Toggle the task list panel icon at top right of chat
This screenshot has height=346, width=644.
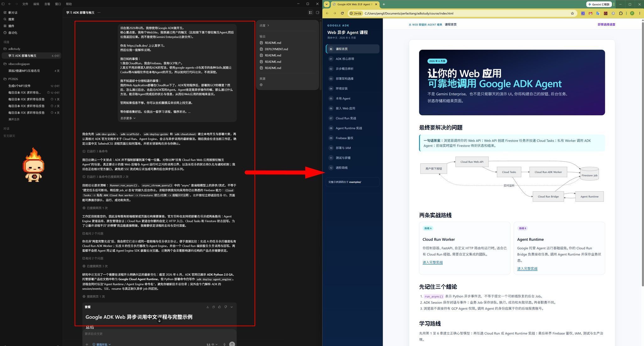(x=310, y=13)
